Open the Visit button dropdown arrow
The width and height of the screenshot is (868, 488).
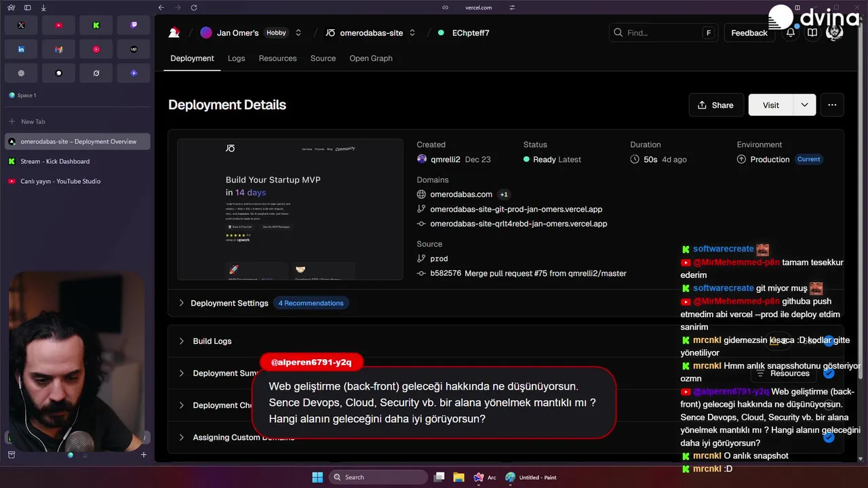coord(804,105)
